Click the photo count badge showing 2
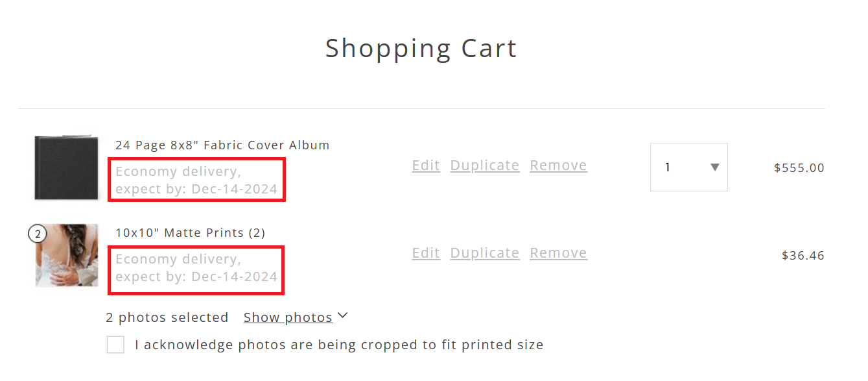Screen dimensions: 868x381 38,234
